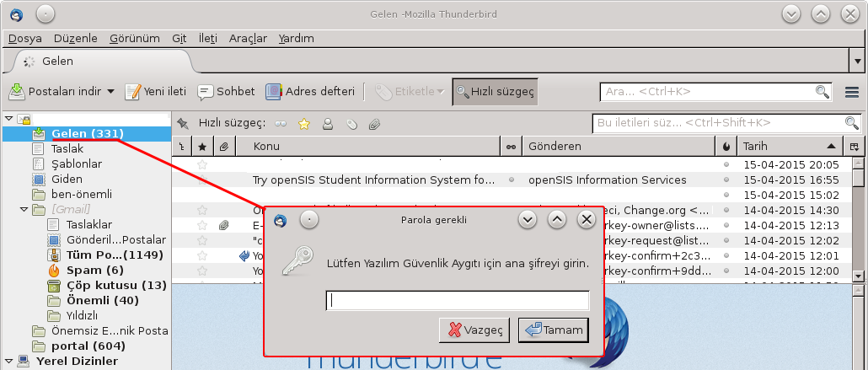The height and width of the screenshot is (370, 868).
Task: Click the message list vertical scrollbar
Action: [858, 219]
